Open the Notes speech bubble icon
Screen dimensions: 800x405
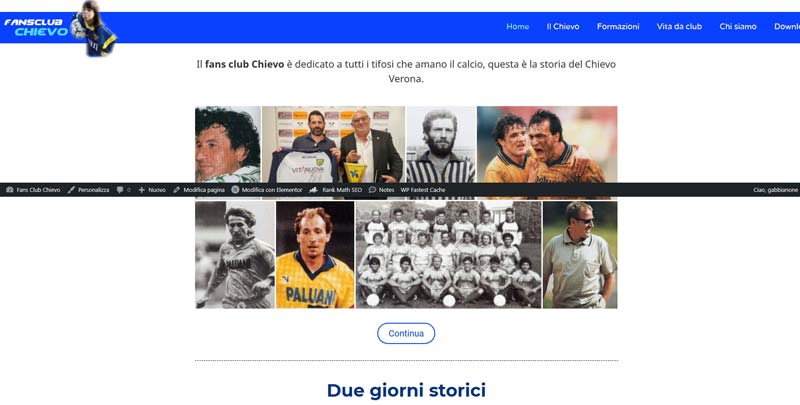(372, 189)
